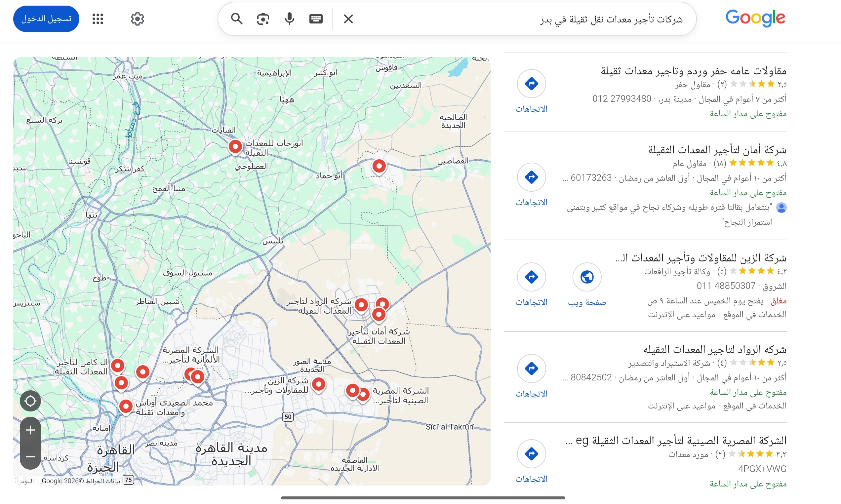841x504 pixels.
Task: Click map zoom in plus button
Action: [30, 430]
